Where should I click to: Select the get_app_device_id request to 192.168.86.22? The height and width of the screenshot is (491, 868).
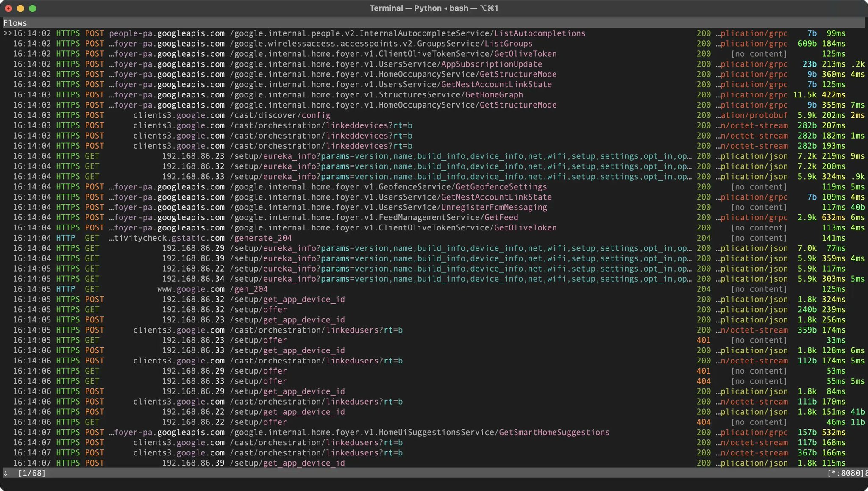pos(434,412)
